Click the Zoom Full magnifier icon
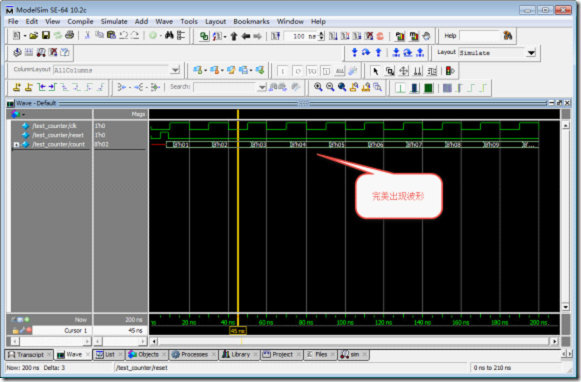The image size is (581, 382). click(342, 87)
